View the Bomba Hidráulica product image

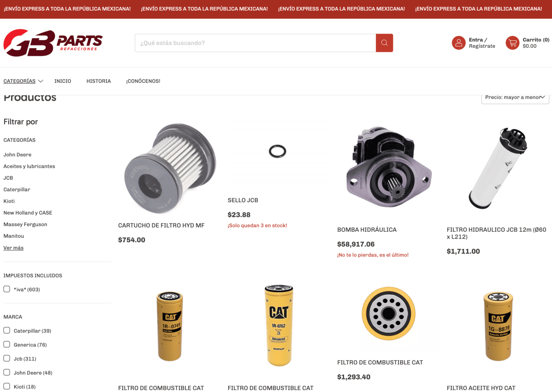(x=389, y=167)
